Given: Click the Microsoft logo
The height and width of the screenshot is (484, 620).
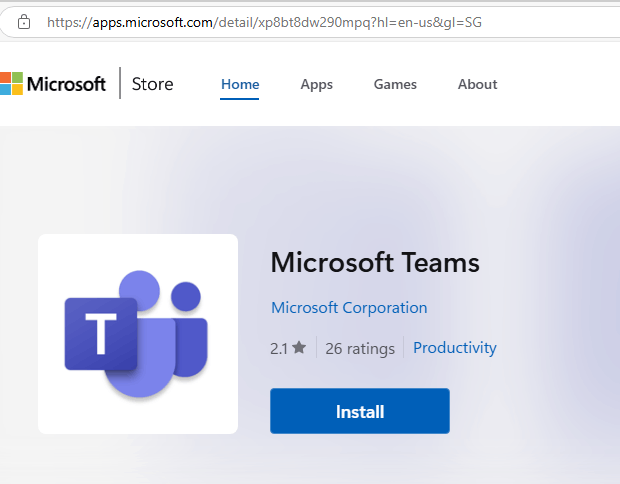Looking at the screenshot, I should coord(53,84).
